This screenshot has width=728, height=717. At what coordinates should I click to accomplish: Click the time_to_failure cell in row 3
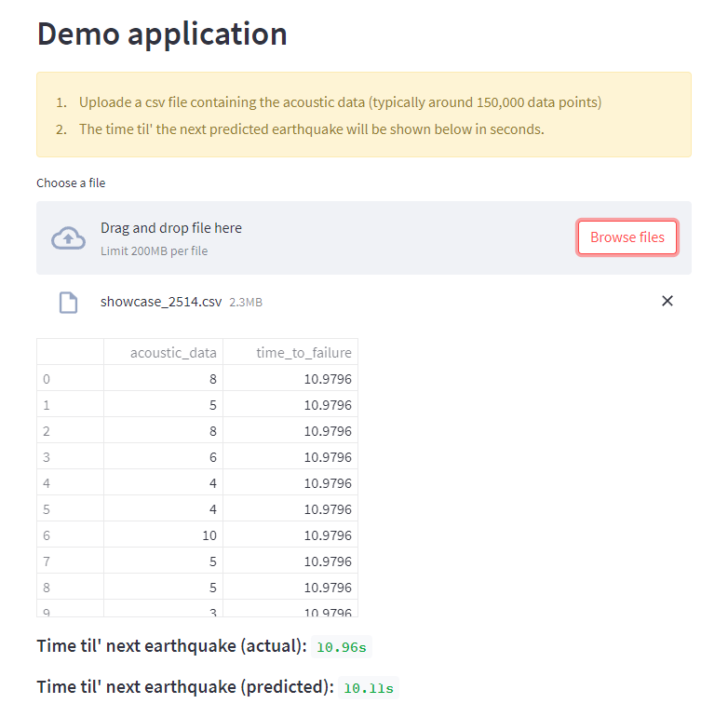(x=290, y=457)
